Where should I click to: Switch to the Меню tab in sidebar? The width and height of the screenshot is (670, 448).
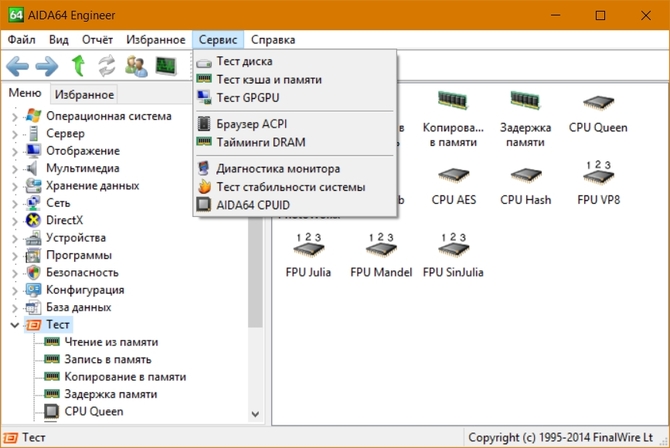coord(25,93)
